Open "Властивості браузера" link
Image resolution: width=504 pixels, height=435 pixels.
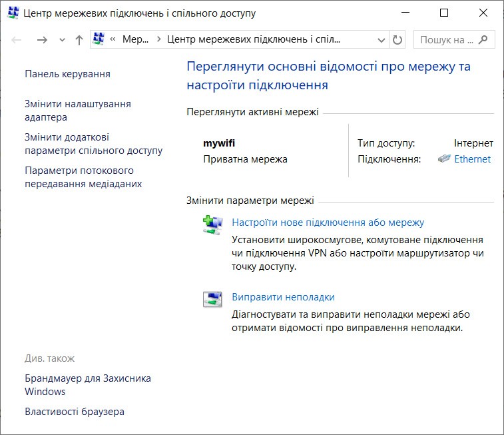74,412
